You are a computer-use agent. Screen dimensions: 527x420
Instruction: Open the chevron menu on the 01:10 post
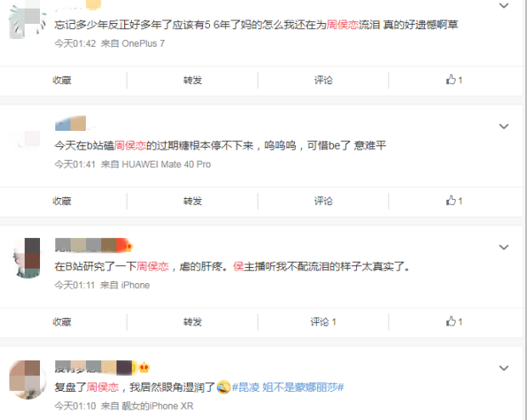tap(503, 368)
